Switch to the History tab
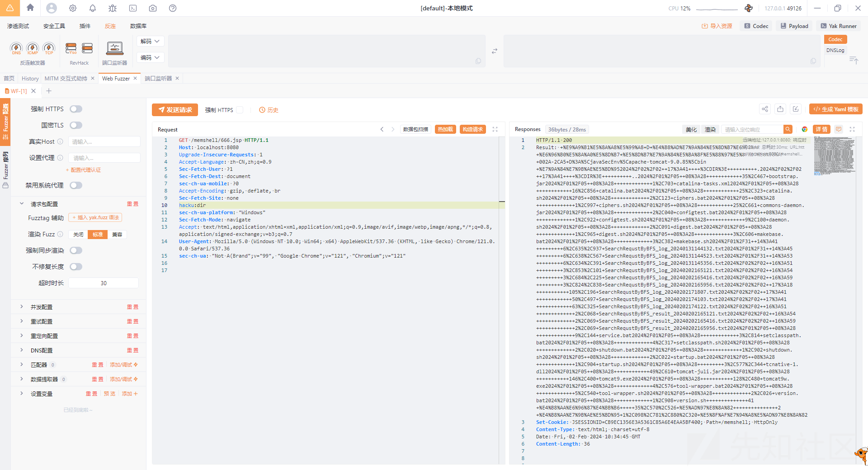Viewport: 868px width, 470px height. (30, 78)
